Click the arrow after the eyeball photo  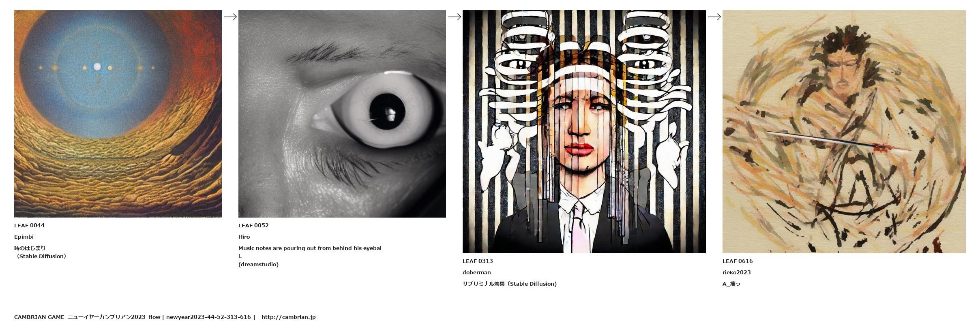[455, 17]
